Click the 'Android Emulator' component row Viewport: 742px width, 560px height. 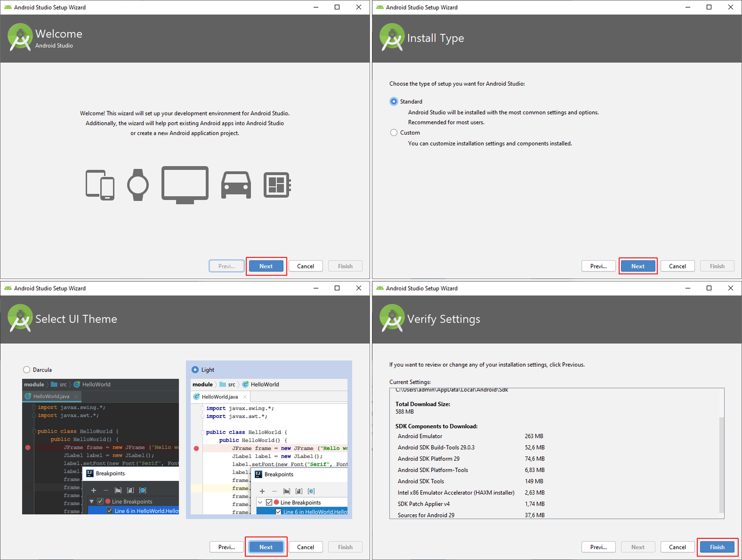(470, 436)
